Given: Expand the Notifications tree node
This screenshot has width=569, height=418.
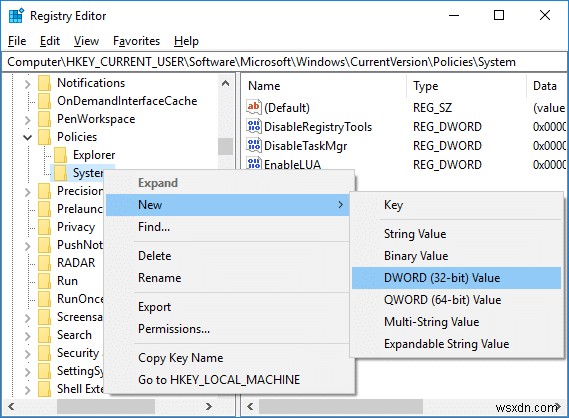Looking at the screenshot, I should click(x=28, y=84).
